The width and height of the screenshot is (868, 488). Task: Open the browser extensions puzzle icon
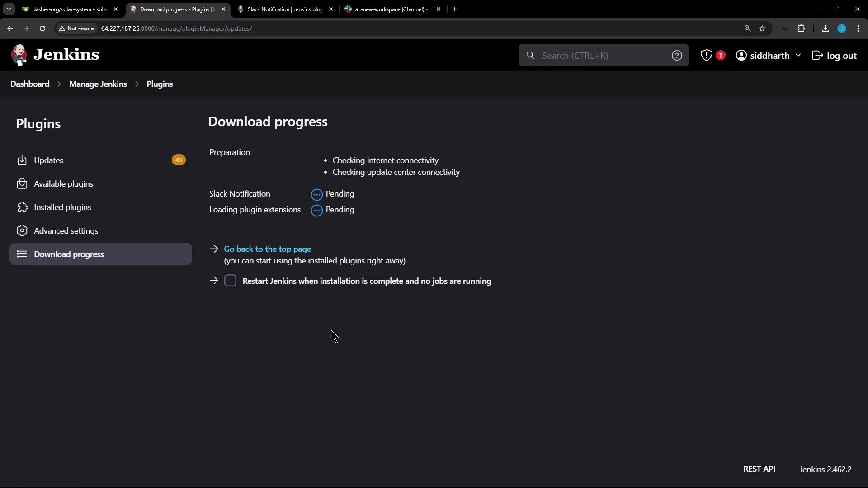click(801, 28)
